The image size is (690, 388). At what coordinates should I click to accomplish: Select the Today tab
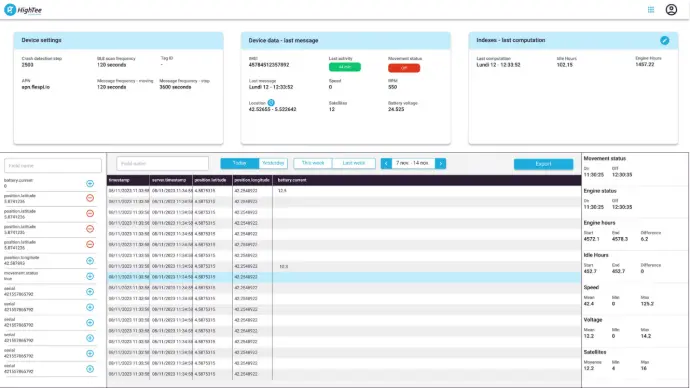click(239, 163)
